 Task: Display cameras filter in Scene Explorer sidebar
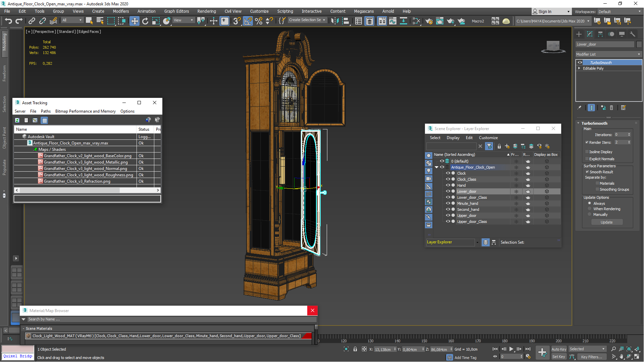point(429,179)
